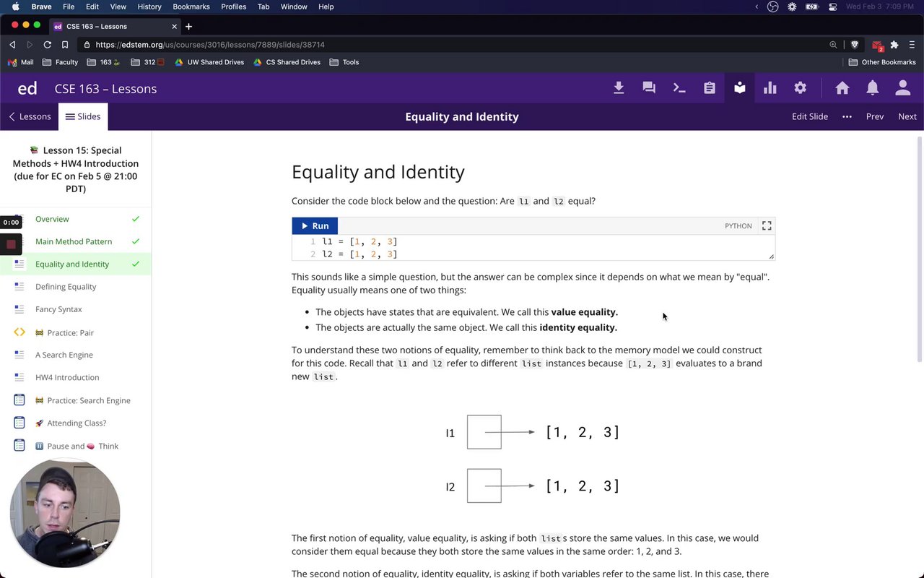Open the assessments clipboard icon
The width and height of the screenshot is (924, 578).
[x=710, y=88]
